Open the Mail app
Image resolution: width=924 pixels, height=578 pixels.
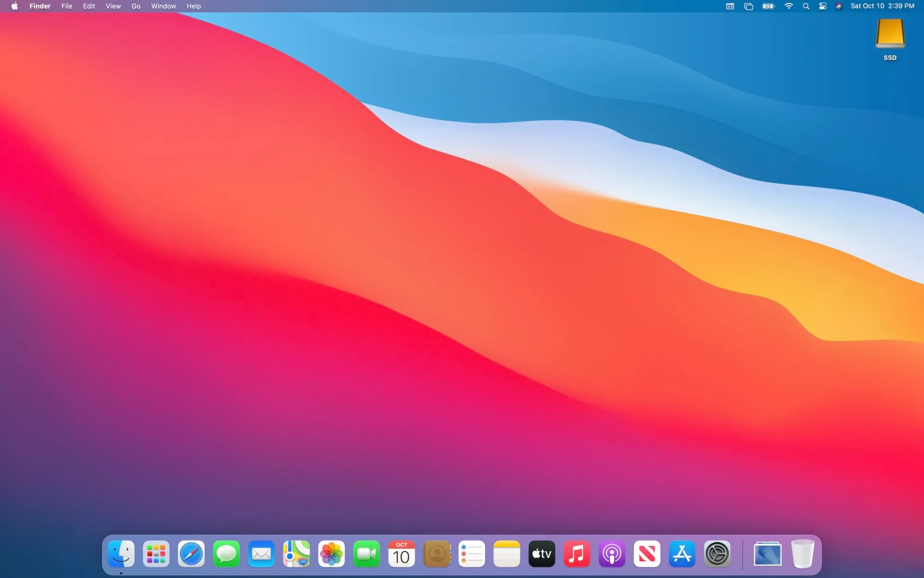(261, 553)
